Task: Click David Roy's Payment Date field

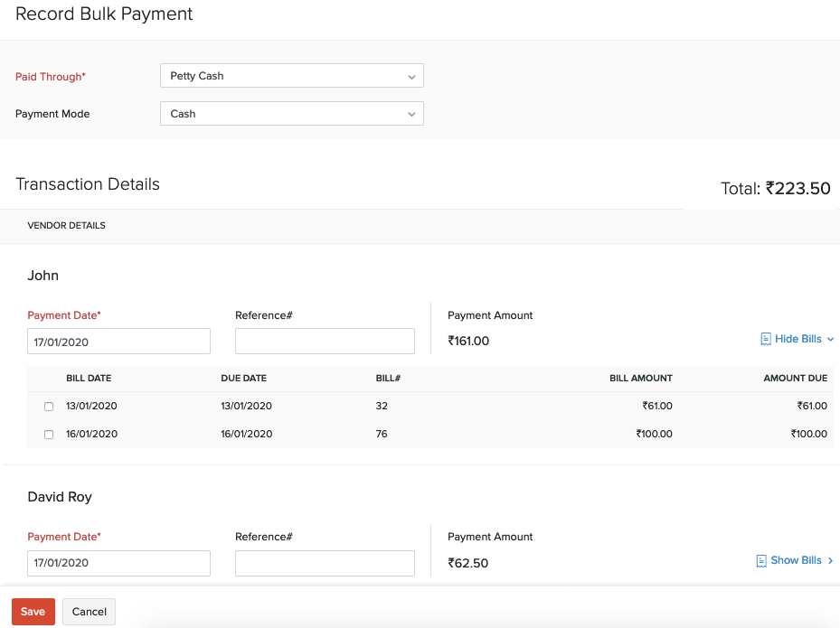Action: pyautogui.click(x=118, y=562)
